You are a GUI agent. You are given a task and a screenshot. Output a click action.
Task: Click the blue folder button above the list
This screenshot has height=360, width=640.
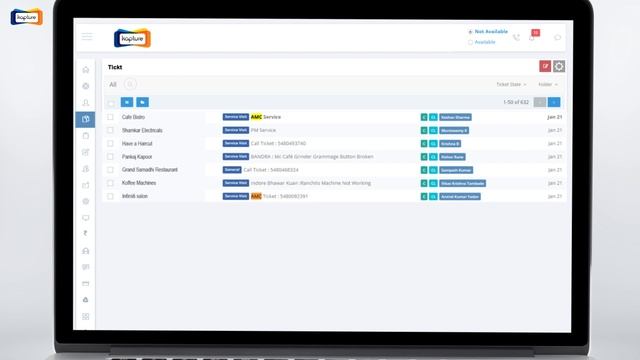(142, 102)
